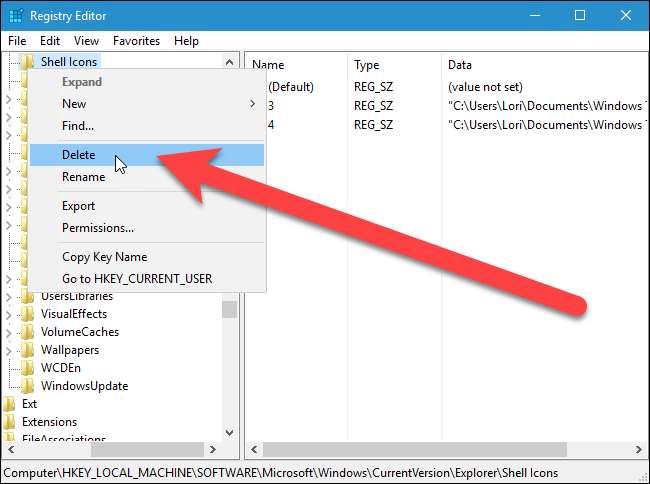650x484 pixels.
Task: Click the Shell Icons folder icon
Action: pos(27,62)
